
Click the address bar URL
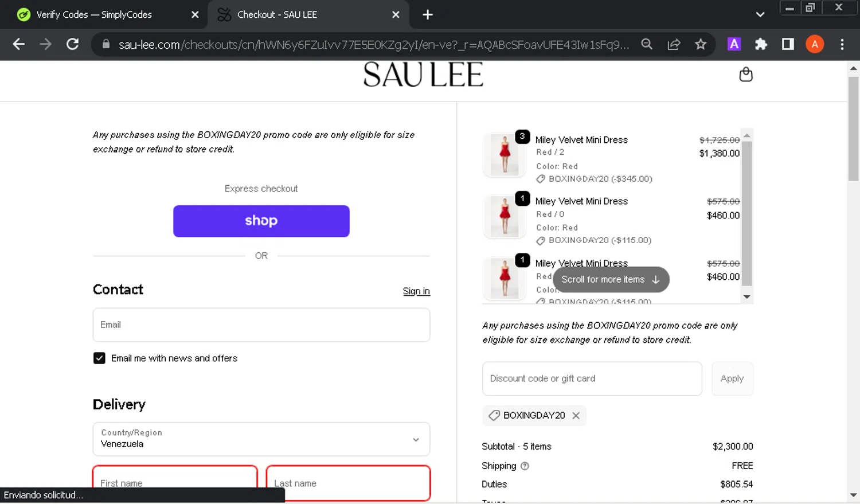click(x=373, y=44)
